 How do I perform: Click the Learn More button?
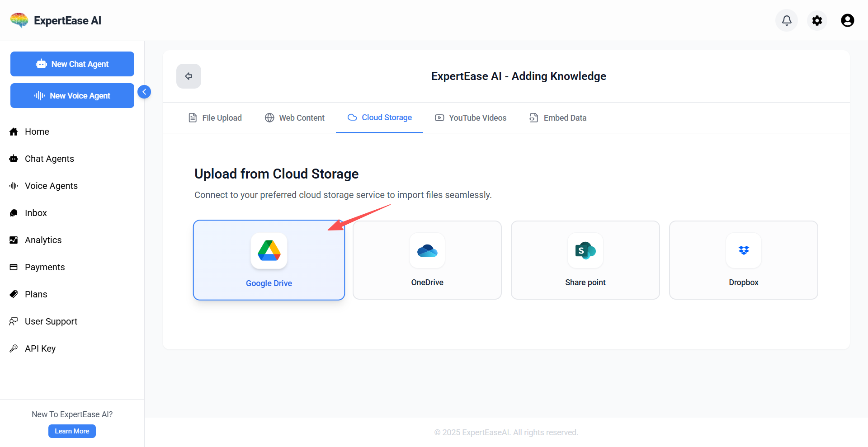(72, 431)
